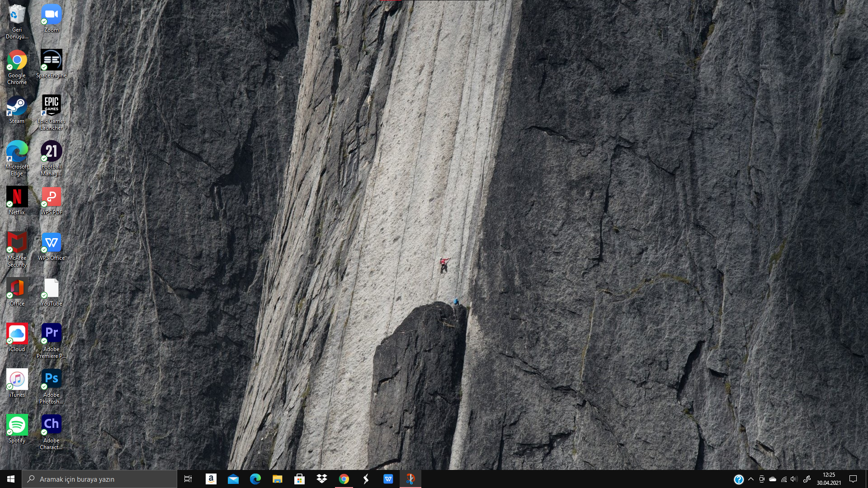Click the Windows Start button

(11, 479)
